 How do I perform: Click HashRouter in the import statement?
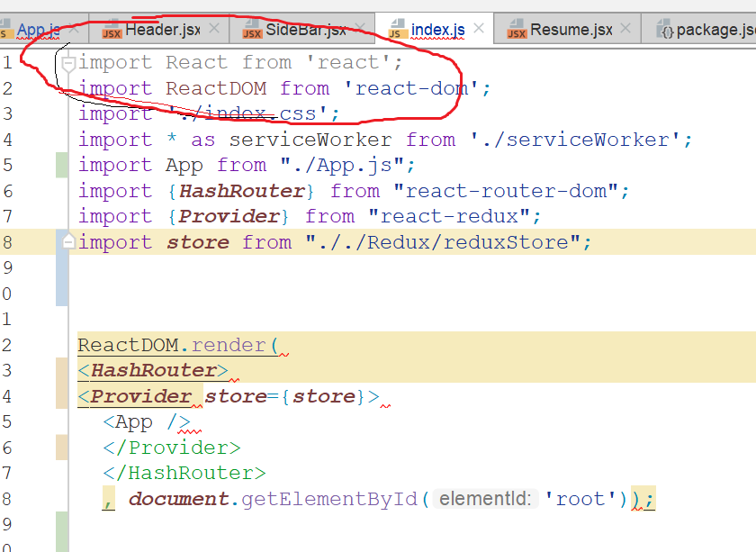click(x=242, y=191)
